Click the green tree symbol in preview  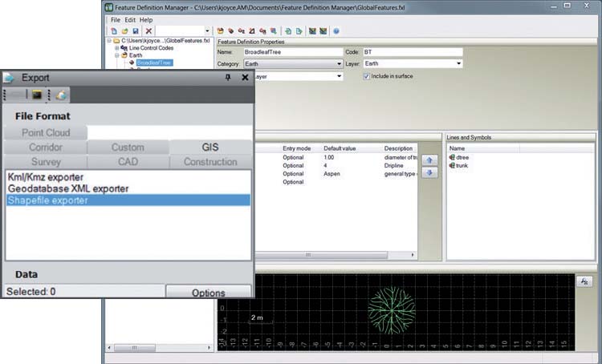392,310
